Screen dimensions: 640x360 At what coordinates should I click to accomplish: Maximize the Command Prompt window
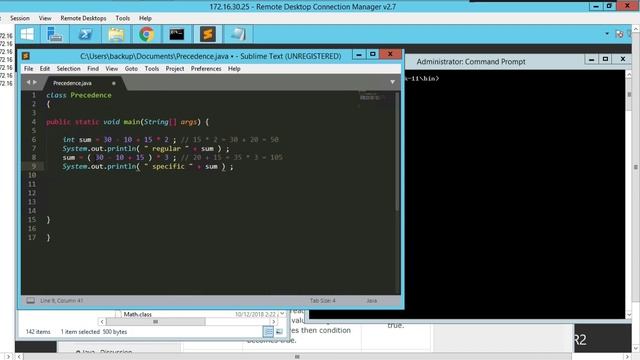(x=605, y=60)
